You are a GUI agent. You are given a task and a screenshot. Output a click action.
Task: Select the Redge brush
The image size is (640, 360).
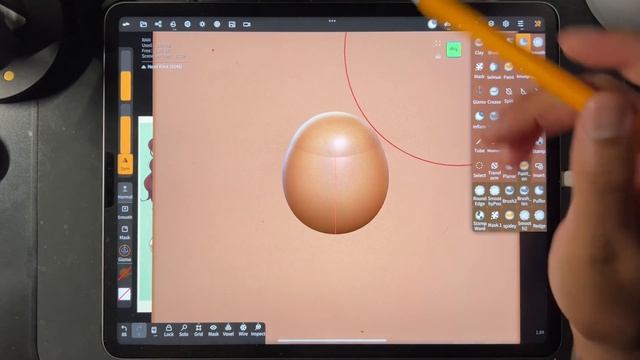click(x=539, y=220)
